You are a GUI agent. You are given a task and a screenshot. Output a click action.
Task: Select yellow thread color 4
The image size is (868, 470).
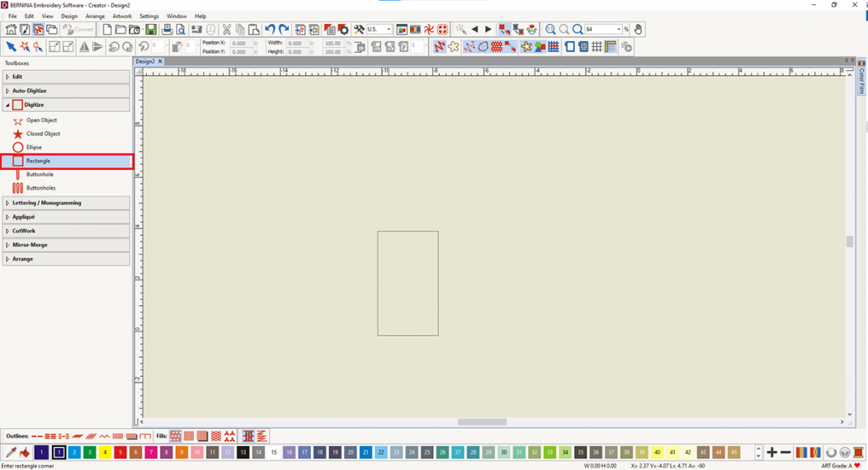coord(105,453)
